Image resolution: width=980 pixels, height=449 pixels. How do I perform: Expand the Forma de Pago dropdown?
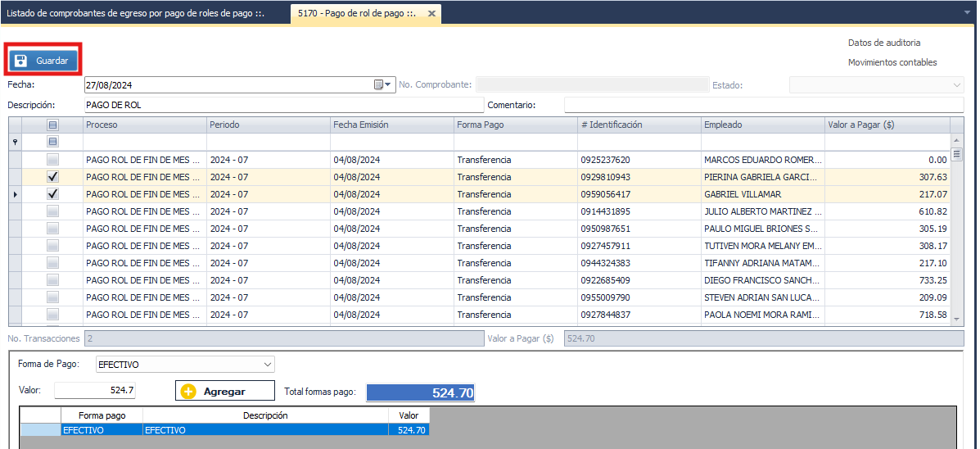267,365
